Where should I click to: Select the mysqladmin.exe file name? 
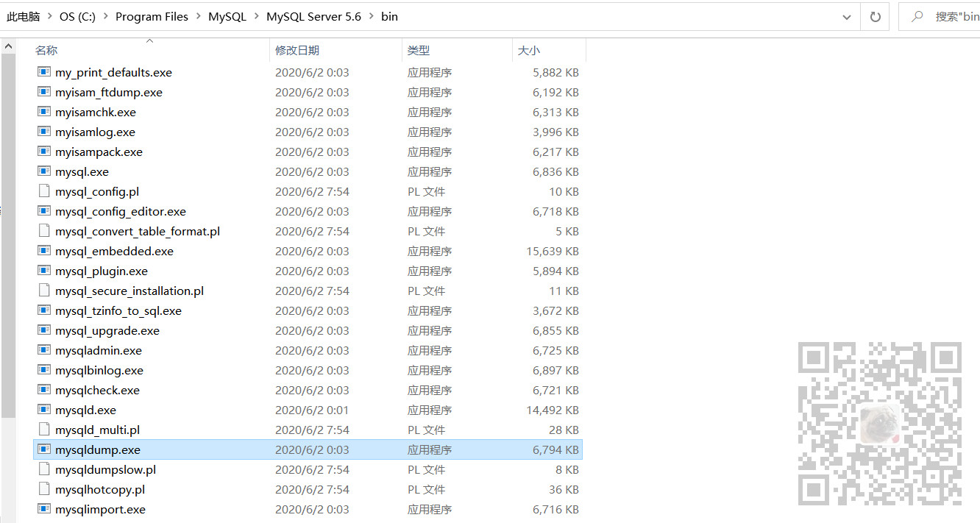point(99,350)
